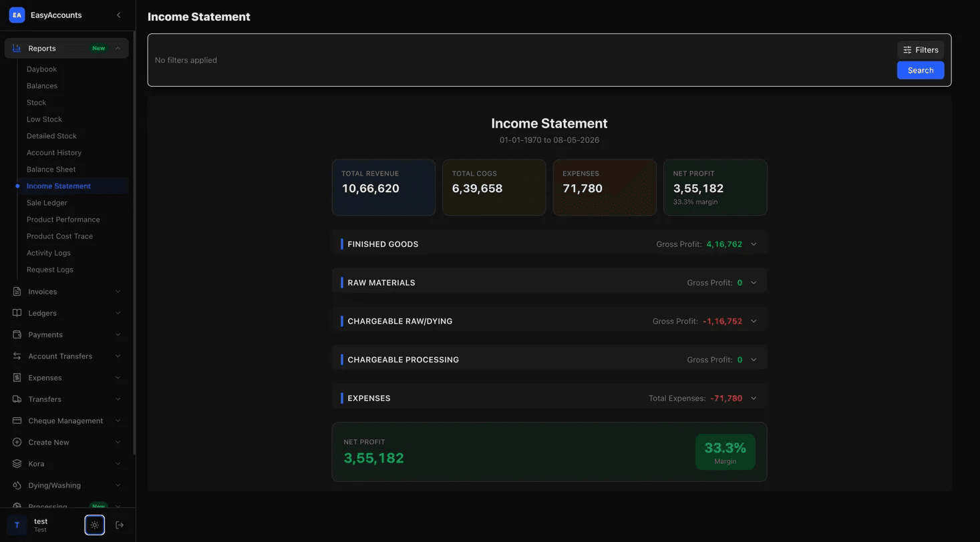Expand the Total Expenses section chevron

click(754, 398)
